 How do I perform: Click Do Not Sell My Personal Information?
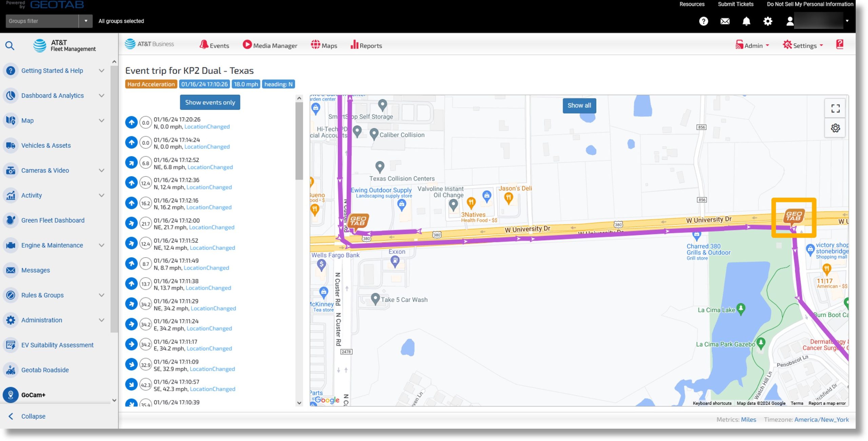click(x=810, y=4)
